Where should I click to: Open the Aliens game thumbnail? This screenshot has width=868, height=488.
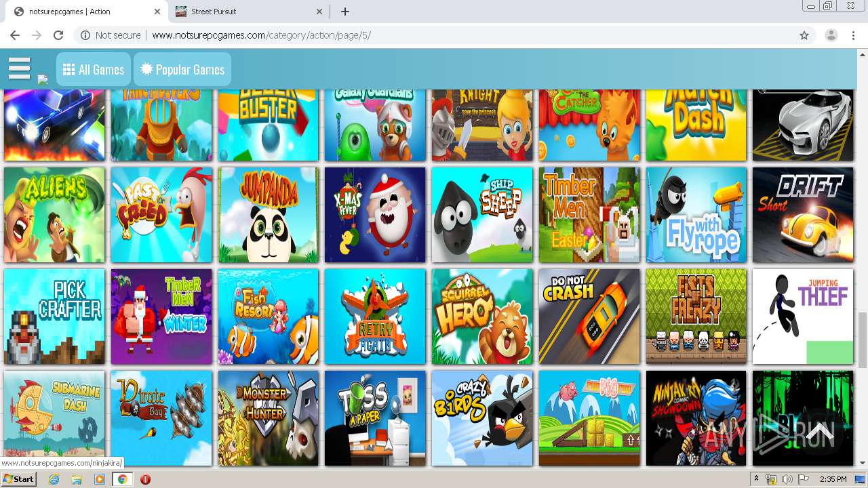point(54,215)
